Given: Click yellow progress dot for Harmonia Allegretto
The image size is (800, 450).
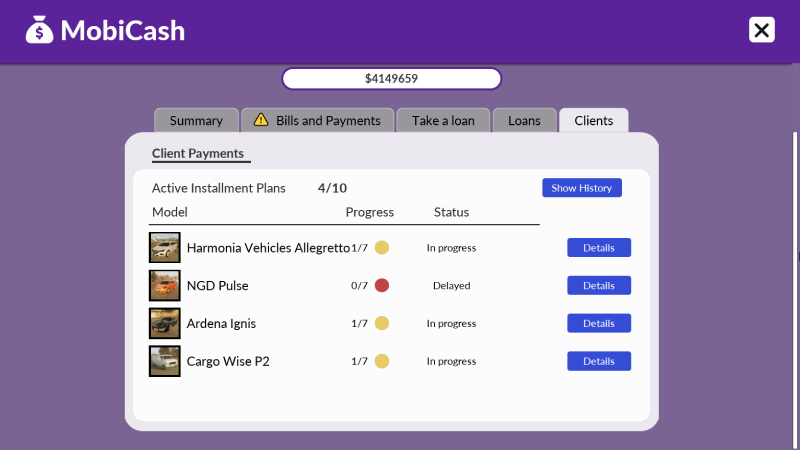Looking at the screenshot, I should (x=381, y=247).
